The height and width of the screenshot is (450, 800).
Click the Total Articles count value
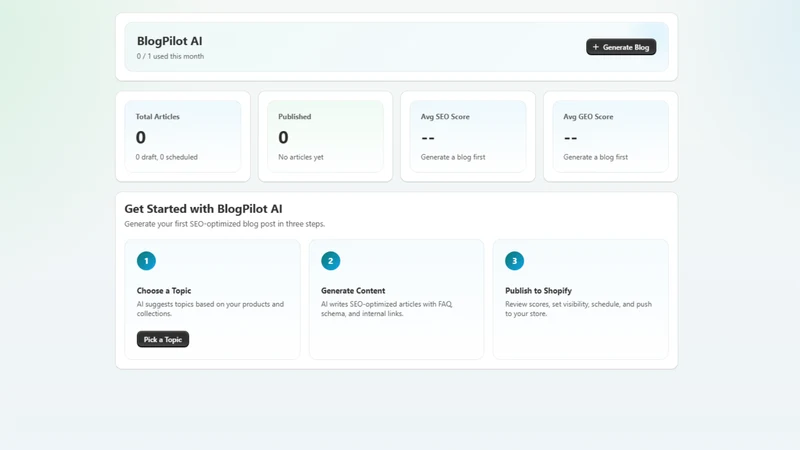coord(140,137)
